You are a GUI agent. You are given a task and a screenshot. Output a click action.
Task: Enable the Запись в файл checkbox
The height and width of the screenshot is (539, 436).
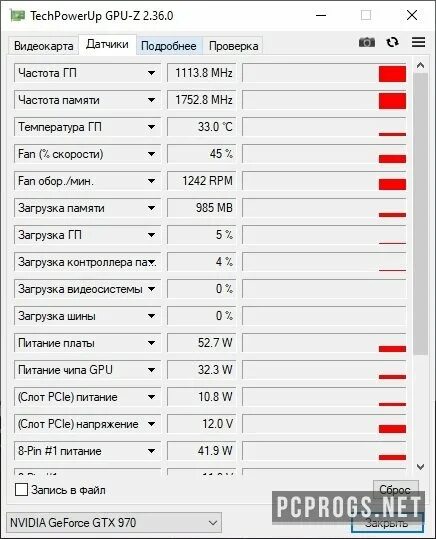21,490
